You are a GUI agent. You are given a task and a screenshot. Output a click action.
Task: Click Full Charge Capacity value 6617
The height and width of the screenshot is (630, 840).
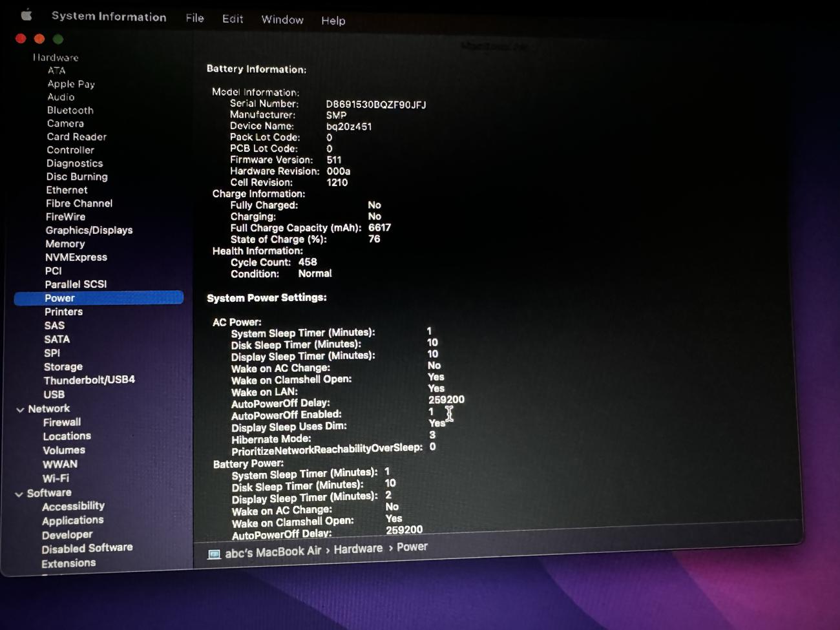click(x=379, y=228)
